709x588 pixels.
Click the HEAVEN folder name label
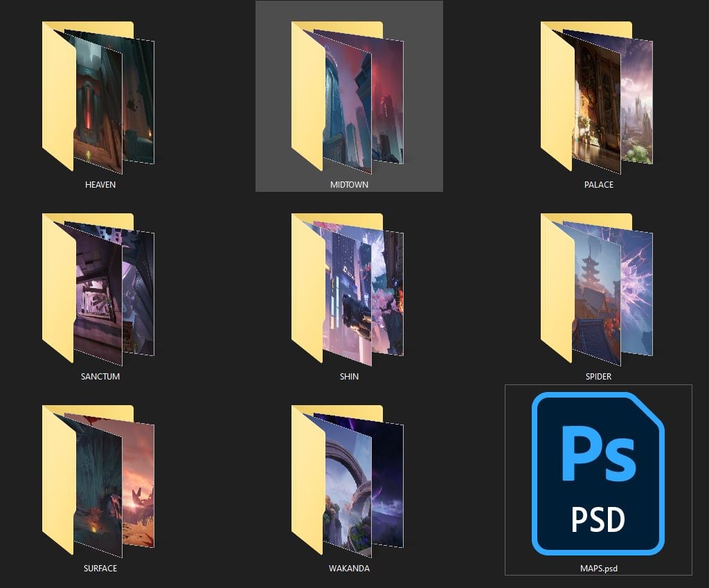point(100,184)
